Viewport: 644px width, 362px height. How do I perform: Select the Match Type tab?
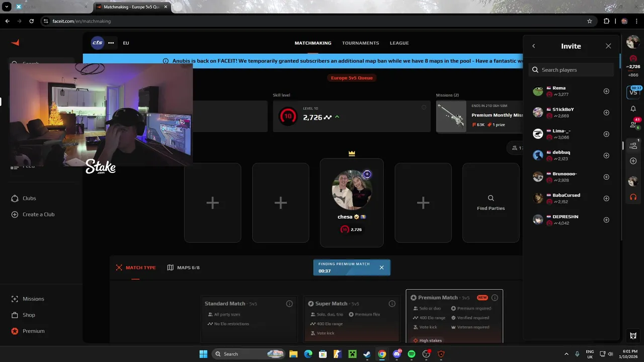(x=136, y=267)
